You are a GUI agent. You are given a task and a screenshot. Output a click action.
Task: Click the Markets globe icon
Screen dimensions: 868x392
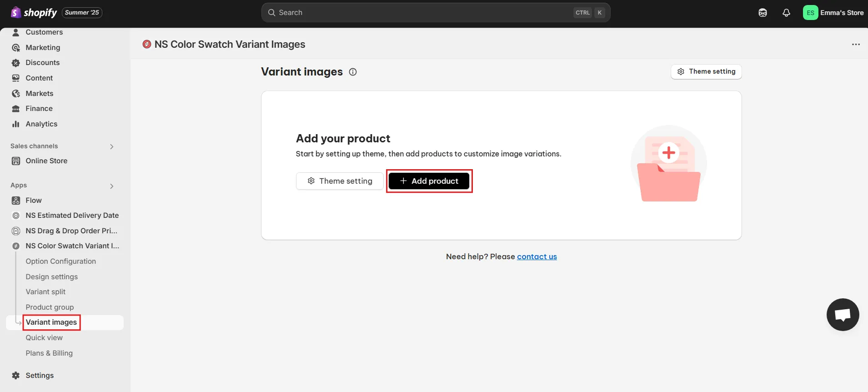(16, 93)
